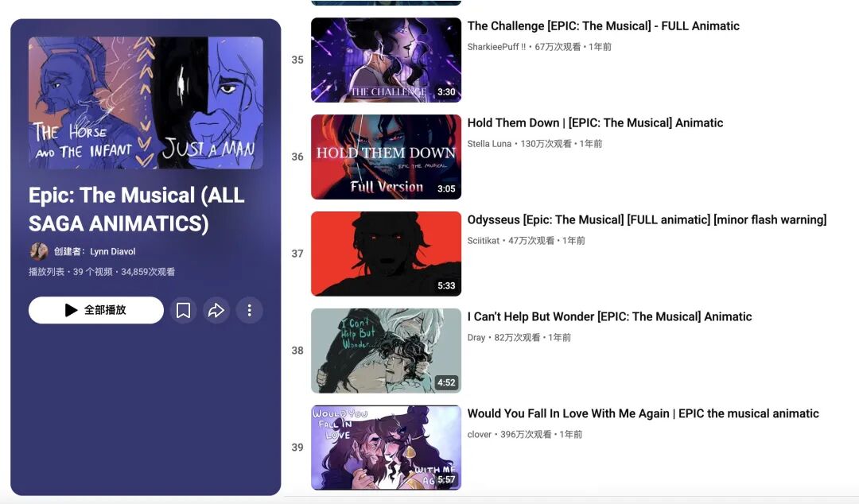Open Hold Them Down video title

pos(595,122)
